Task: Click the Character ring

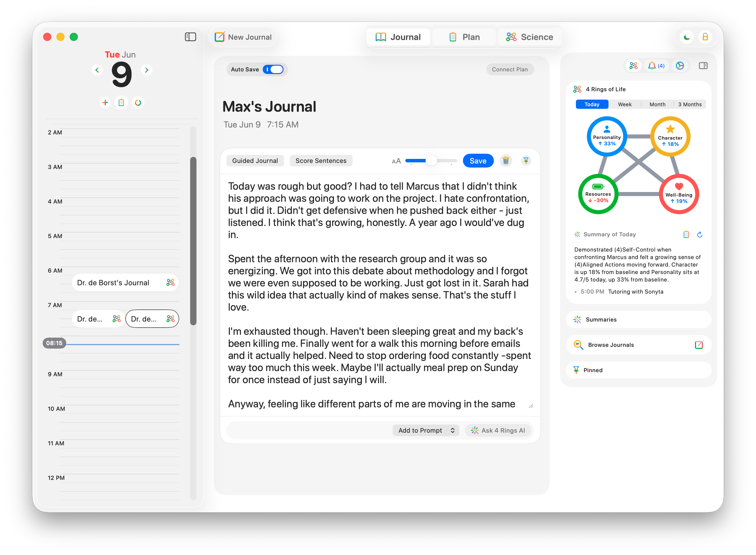Action: tap(670, 136)
